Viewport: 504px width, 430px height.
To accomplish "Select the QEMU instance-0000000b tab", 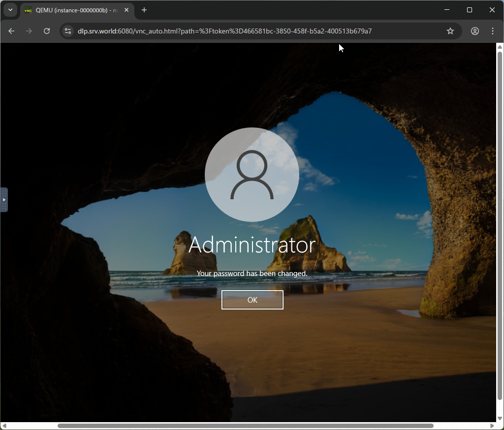I will pos(74,10).
